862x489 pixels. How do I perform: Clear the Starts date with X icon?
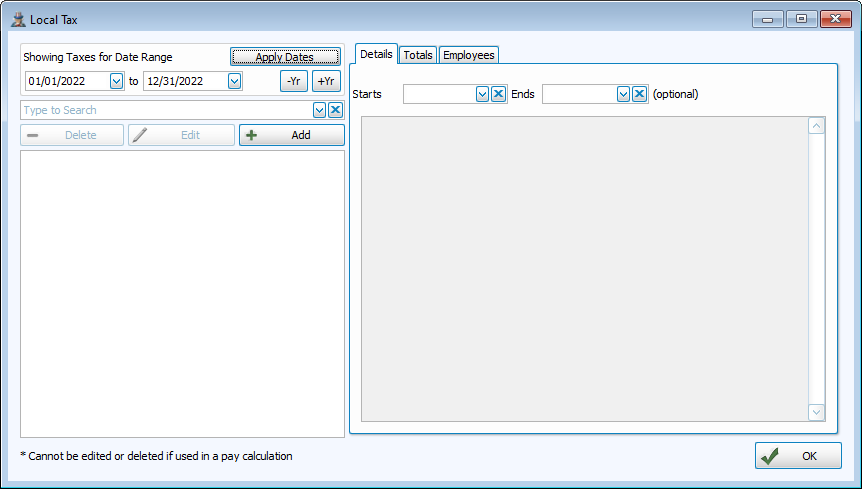[x=498, y=94]
